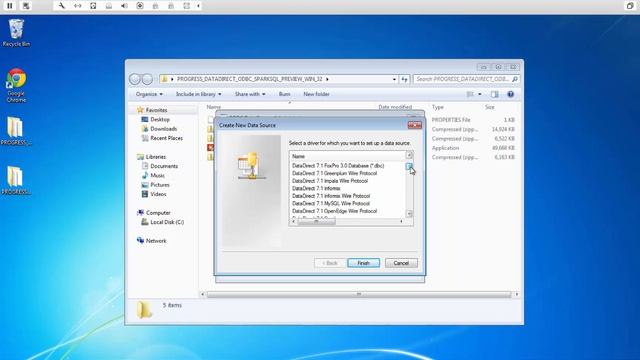
Task: Open Local Disk (C:)
Action: 167,222
